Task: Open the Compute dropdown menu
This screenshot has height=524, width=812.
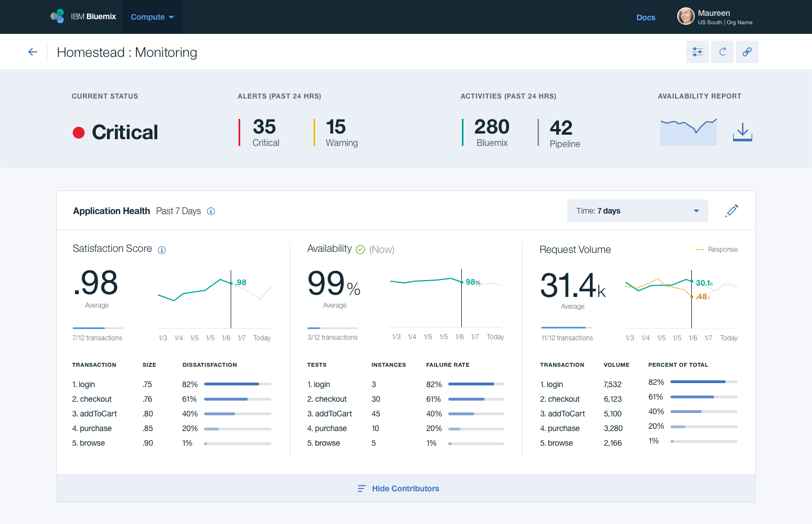Action: pyautogui.click(x=152, y=17)
